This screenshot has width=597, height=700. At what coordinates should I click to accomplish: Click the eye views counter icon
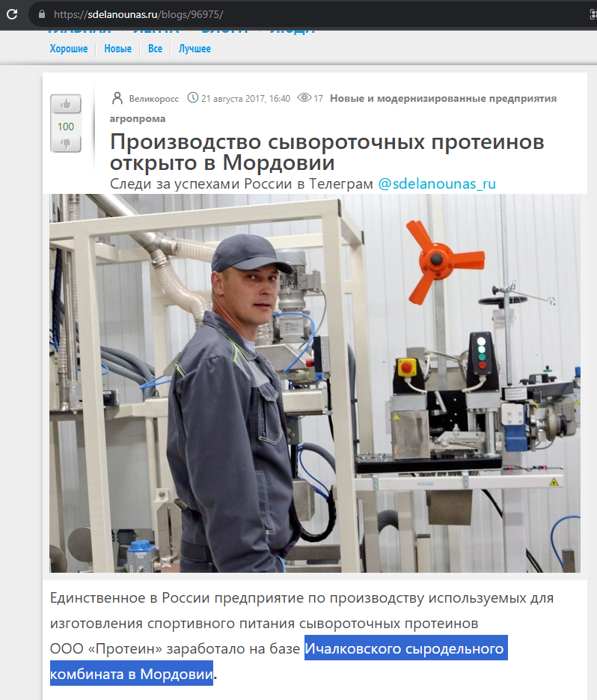[x=304, y=98]
